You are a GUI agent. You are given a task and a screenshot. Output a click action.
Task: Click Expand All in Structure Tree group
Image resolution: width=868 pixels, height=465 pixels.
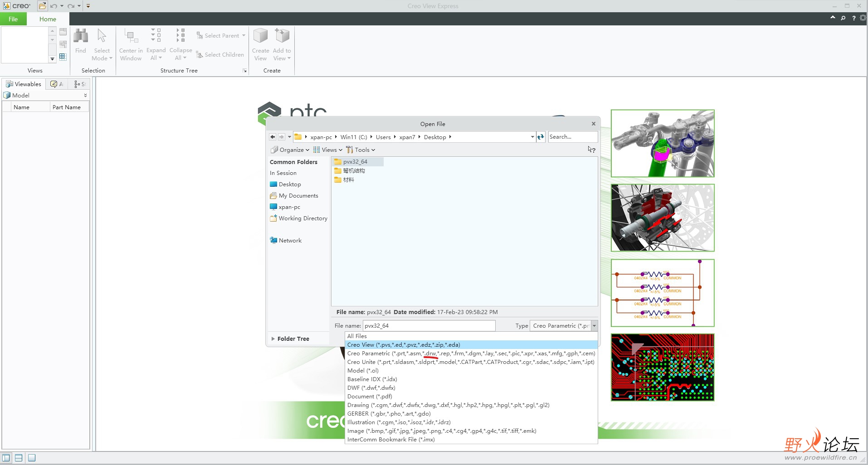(156, 44)
